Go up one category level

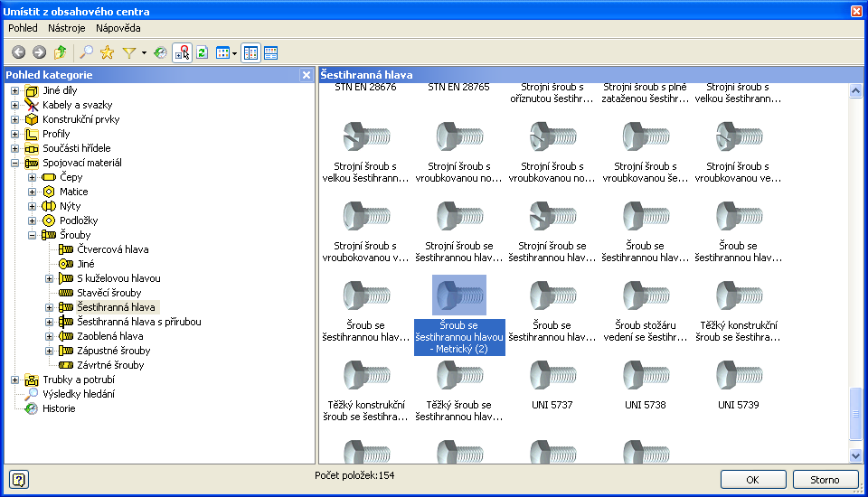pos(61,52)
